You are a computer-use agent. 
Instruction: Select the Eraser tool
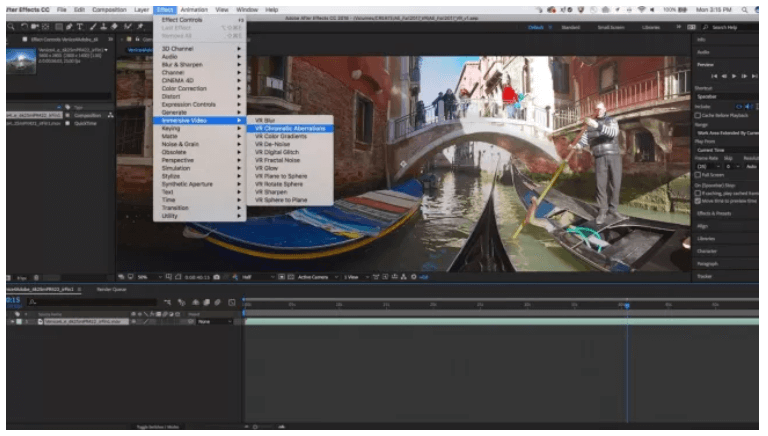pos(114,26)
